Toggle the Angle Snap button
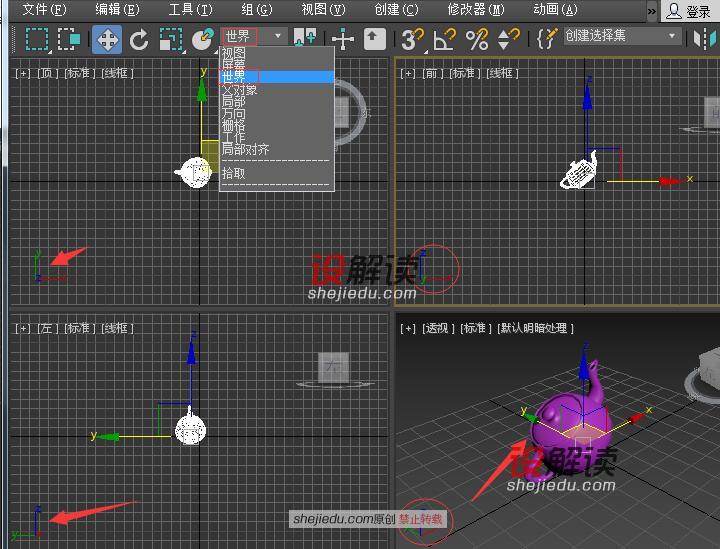720x549 pixels. coord(445,39)
